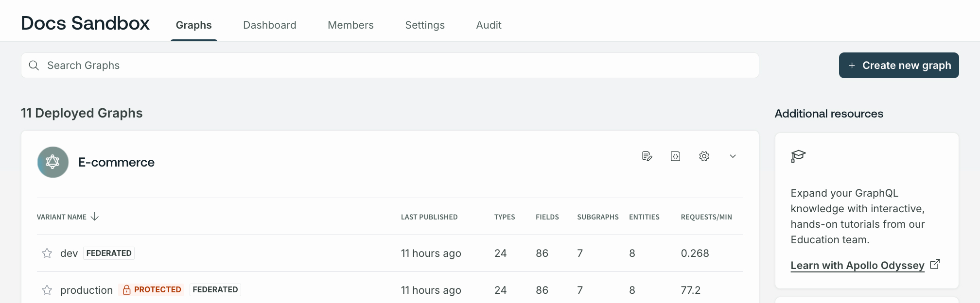
Task: Click Create new graph button
Action: tap(899, 65)
